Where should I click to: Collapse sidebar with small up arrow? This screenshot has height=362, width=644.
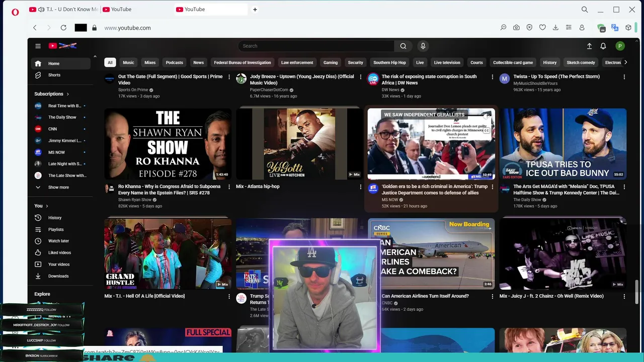pos(95,56)
